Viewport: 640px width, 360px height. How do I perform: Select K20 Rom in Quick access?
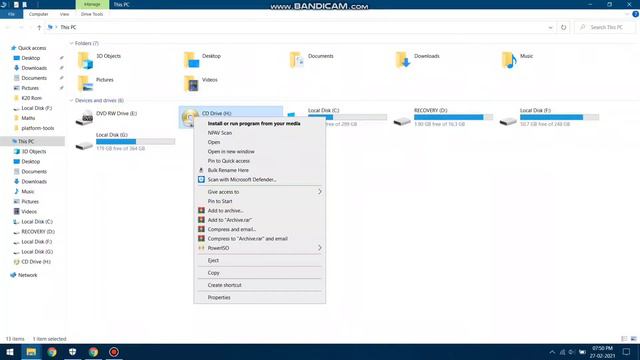pos(31,98)
